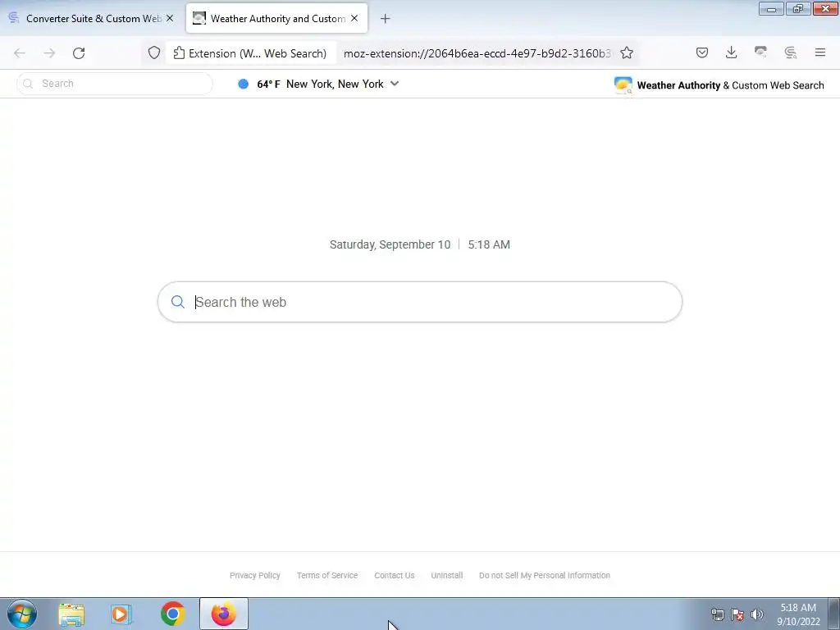Open Do not Sell My Personal Information

click(545, 575)
